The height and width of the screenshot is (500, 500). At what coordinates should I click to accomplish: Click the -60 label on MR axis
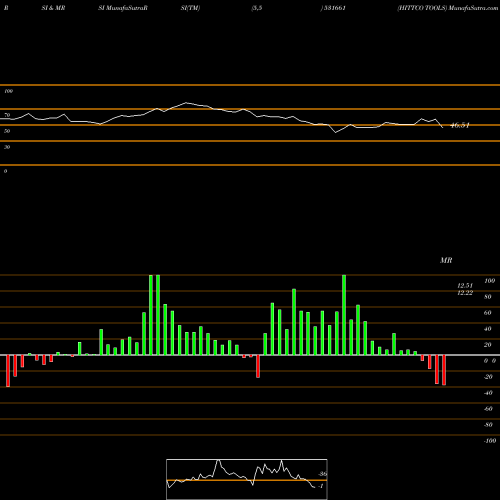488,409
